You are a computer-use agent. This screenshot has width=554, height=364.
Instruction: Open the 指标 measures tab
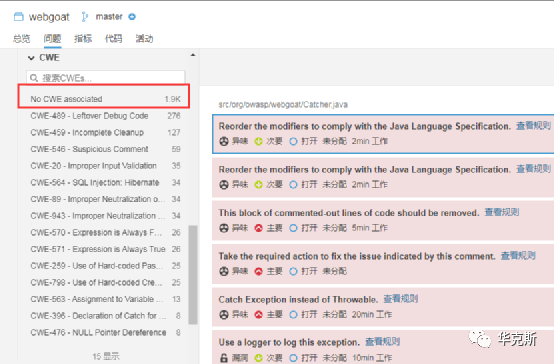(83, 39)
